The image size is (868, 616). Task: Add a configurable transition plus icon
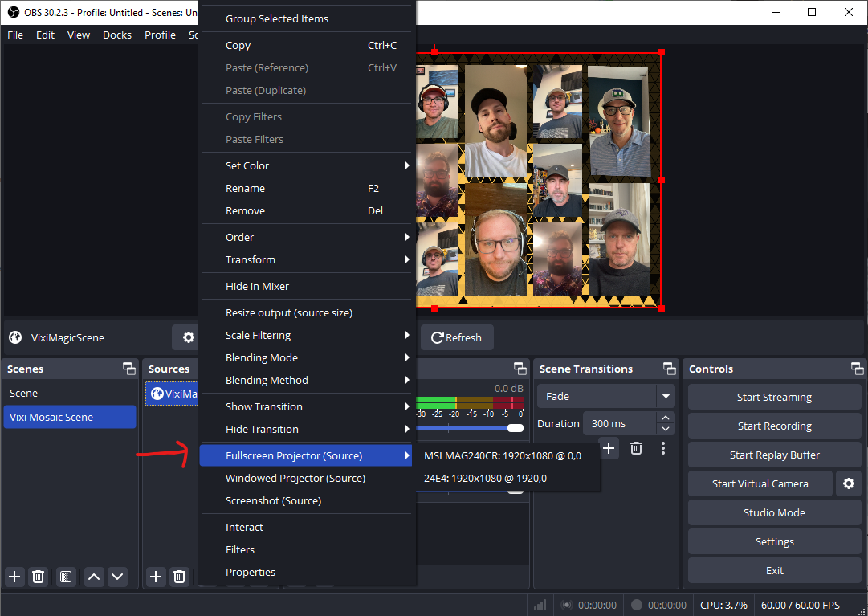[609, 448]
